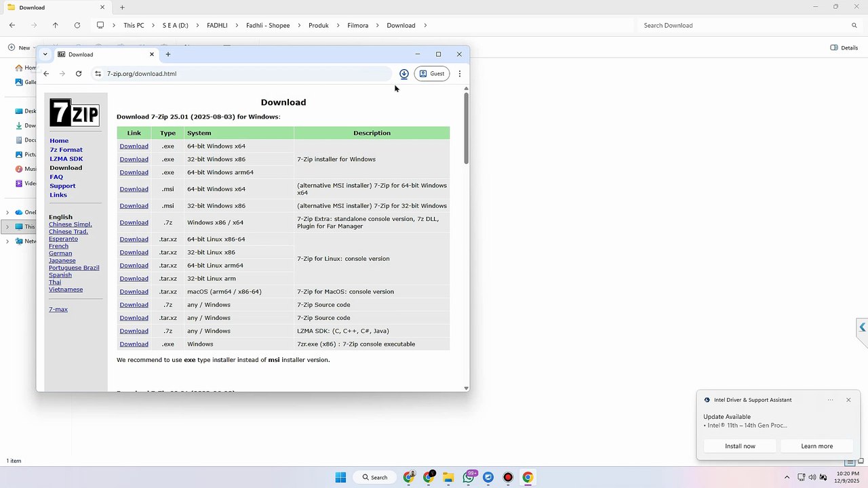Expand the OneDrive tree node

pos(7,212)
